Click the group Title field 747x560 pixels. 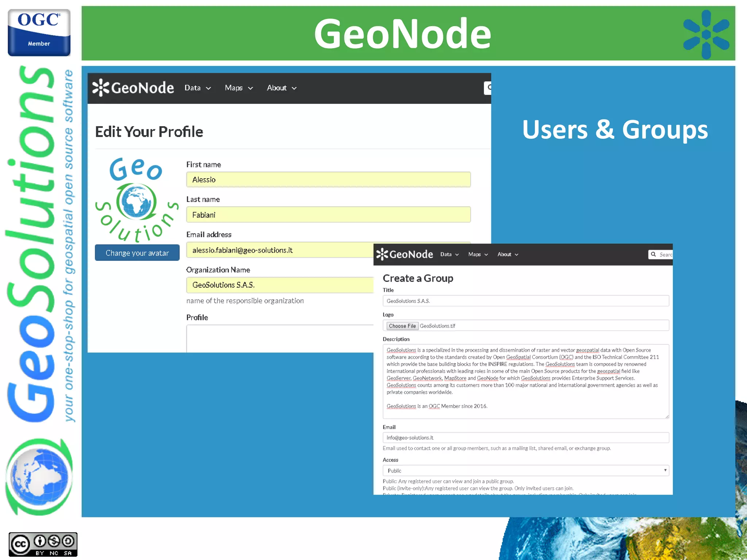[526, 301]
